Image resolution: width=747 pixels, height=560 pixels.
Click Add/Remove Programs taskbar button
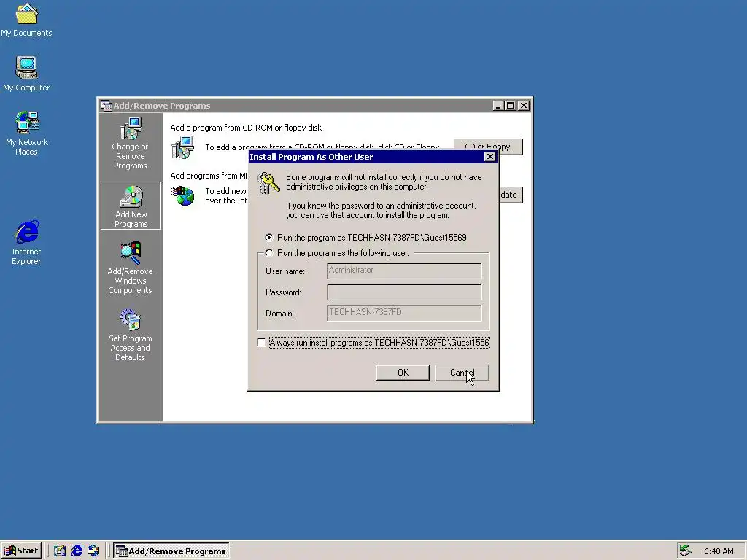(x=171, y=551)
